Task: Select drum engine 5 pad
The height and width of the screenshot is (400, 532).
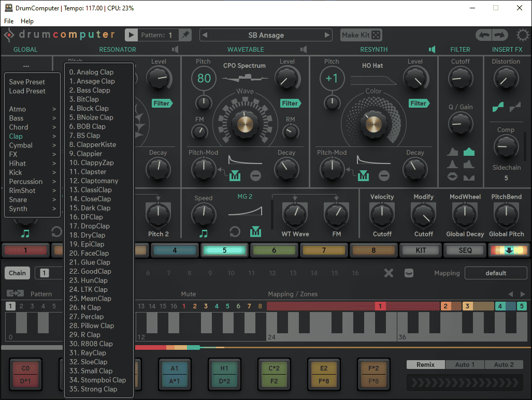Action: point(224,250)
